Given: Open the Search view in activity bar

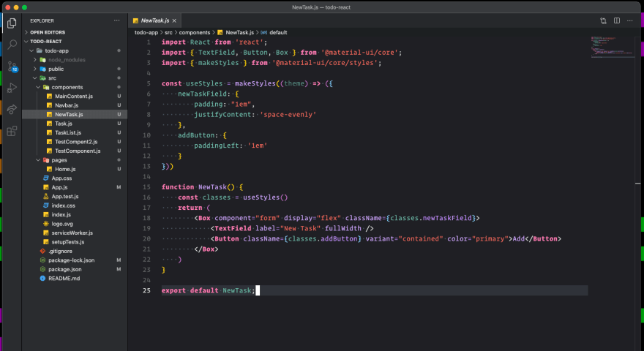Looking at the screenshot, I should [12, 45].
